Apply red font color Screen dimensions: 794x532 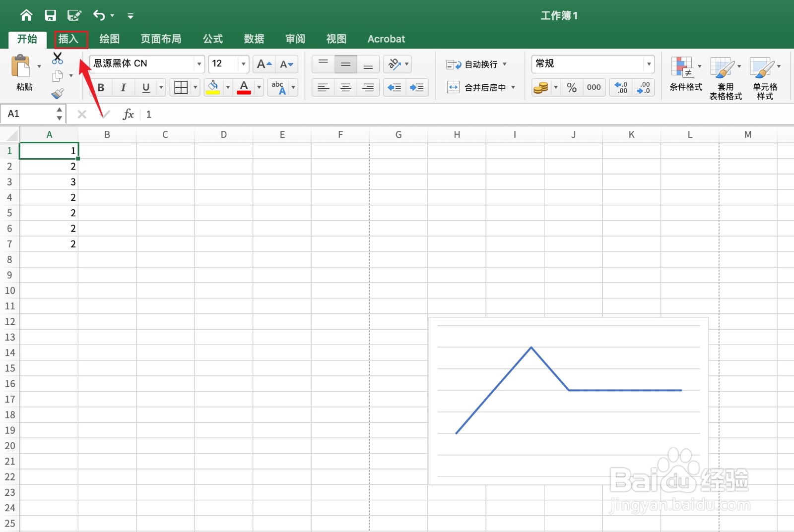244,88
